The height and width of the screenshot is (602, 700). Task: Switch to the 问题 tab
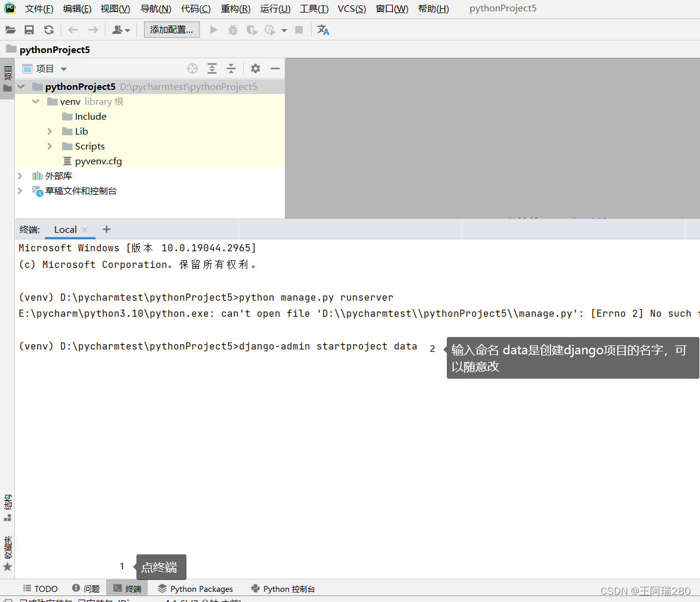(86, 588)
